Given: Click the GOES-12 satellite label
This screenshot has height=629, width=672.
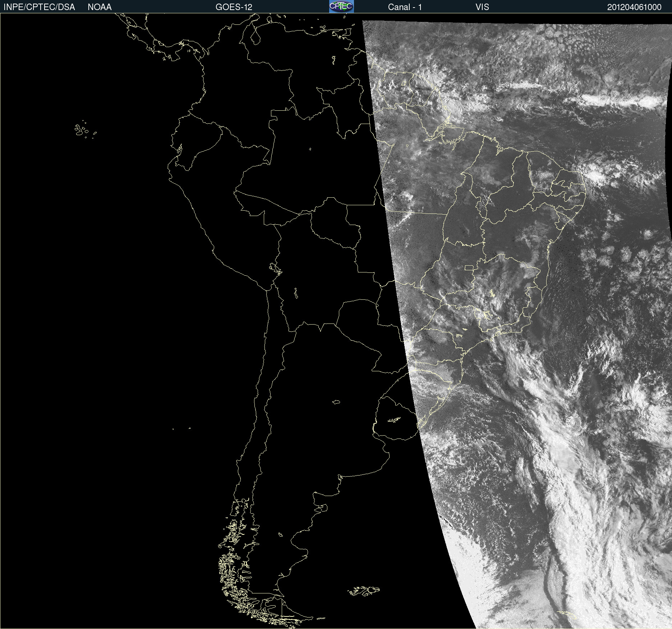Looking at the screenshot, I should click(x=234, y=7).
